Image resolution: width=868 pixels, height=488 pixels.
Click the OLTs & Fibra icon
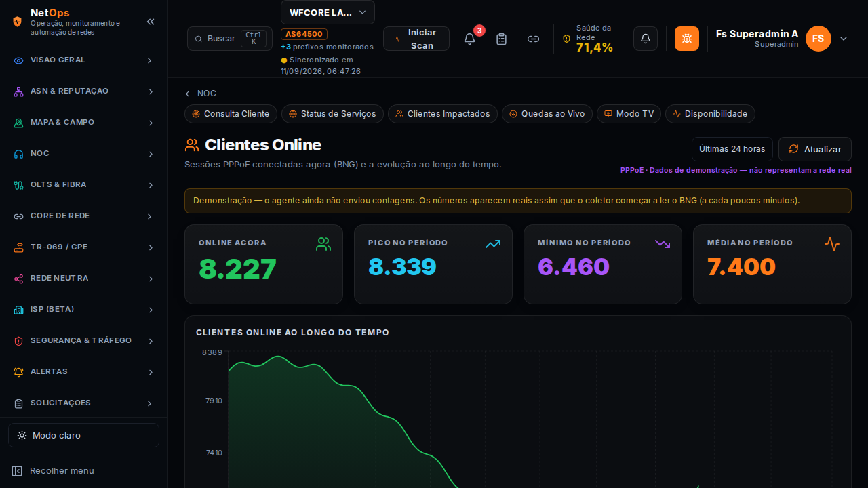click(19, 185)
